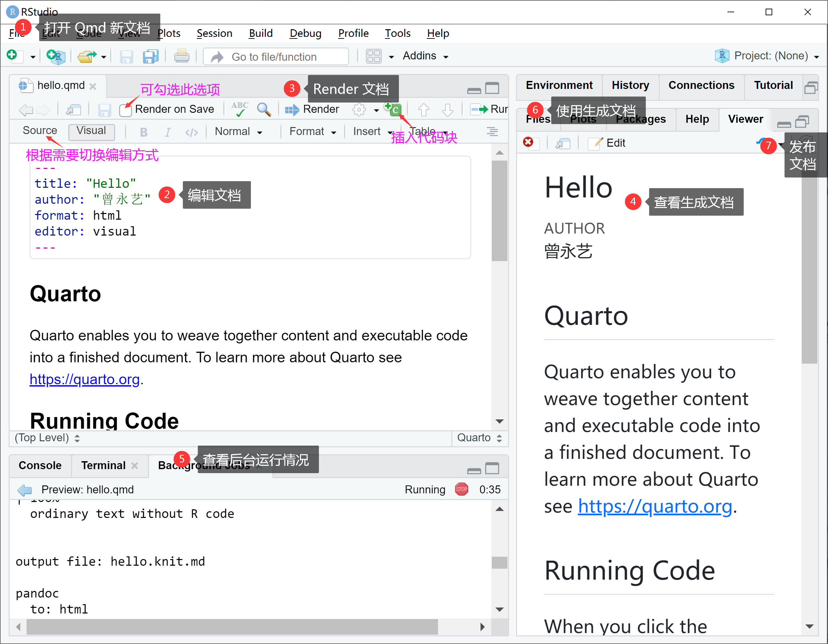Maximize the source editor pane icon
Viewport: 828px width, 644px height.
pyautogui.click(x=492, y=88)
